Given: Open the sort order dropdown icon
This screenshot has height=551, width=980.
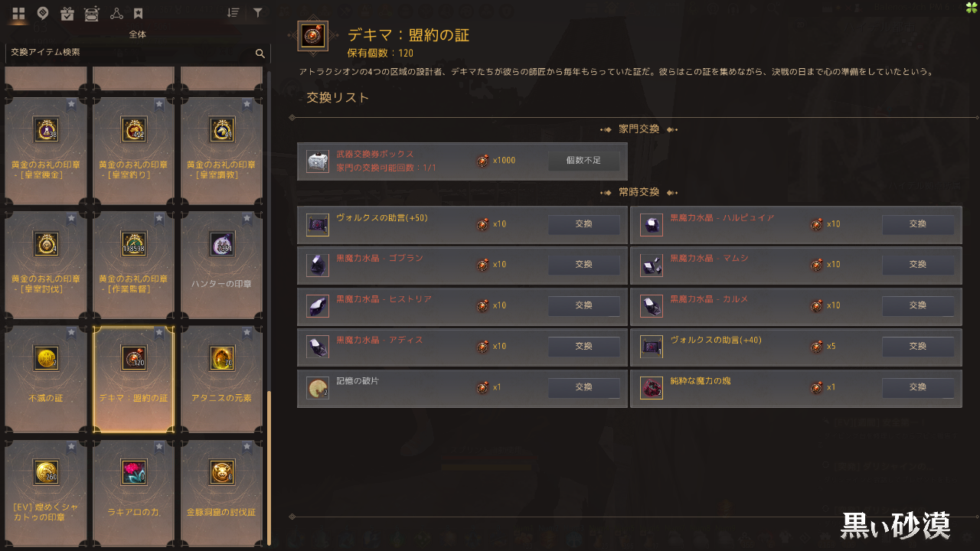Looking at the screenshot, I should pyautogui.click(x=234, y=13).
